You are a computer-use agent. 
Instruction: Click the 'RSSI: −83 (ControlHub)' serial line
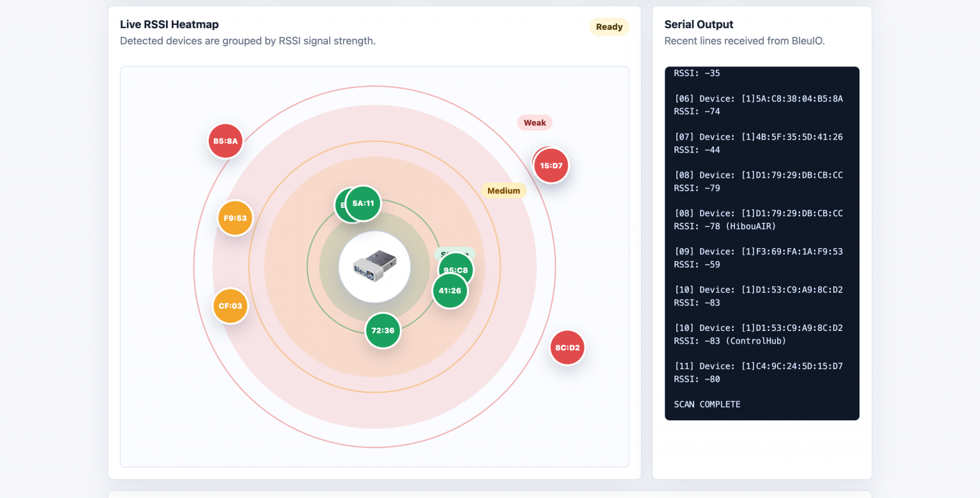point(730,341)
